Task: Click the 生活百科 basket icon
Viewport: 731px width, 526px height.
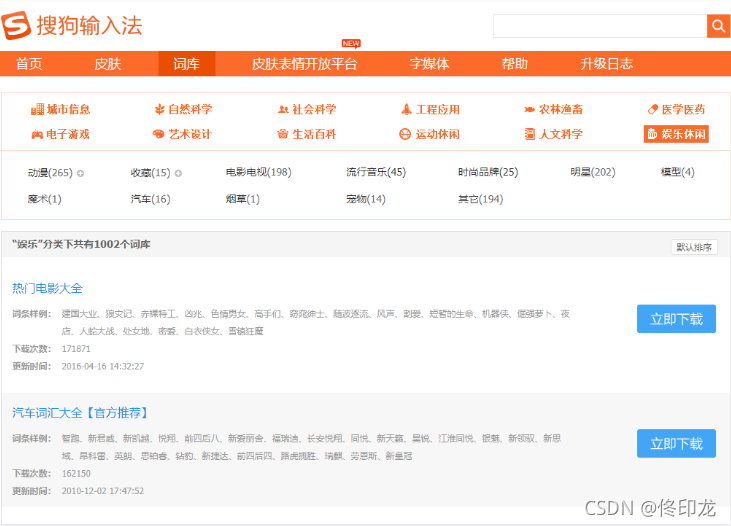Action: 283,134
